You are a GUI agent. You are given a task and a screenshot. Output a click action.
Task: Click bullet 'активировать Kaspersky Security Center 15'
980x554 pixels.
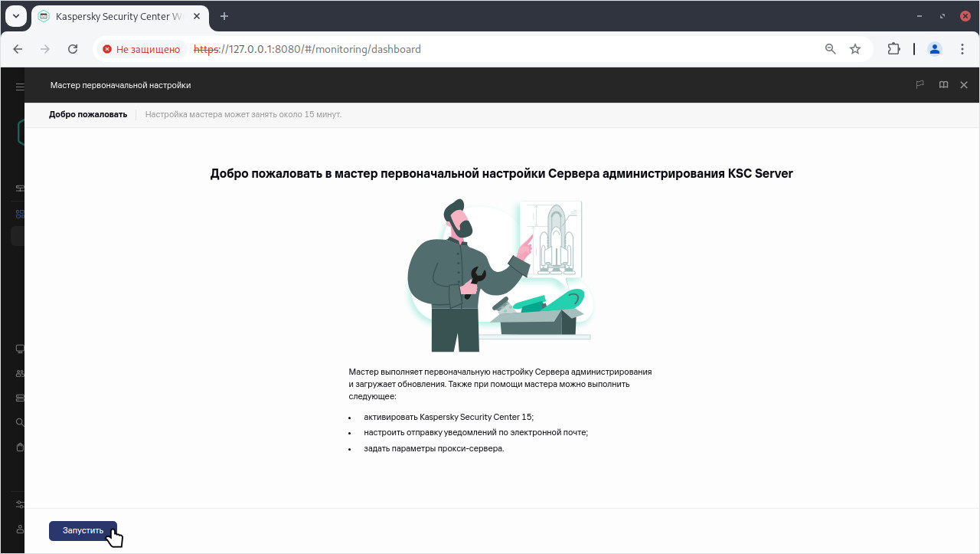click(x=449, y=418)
